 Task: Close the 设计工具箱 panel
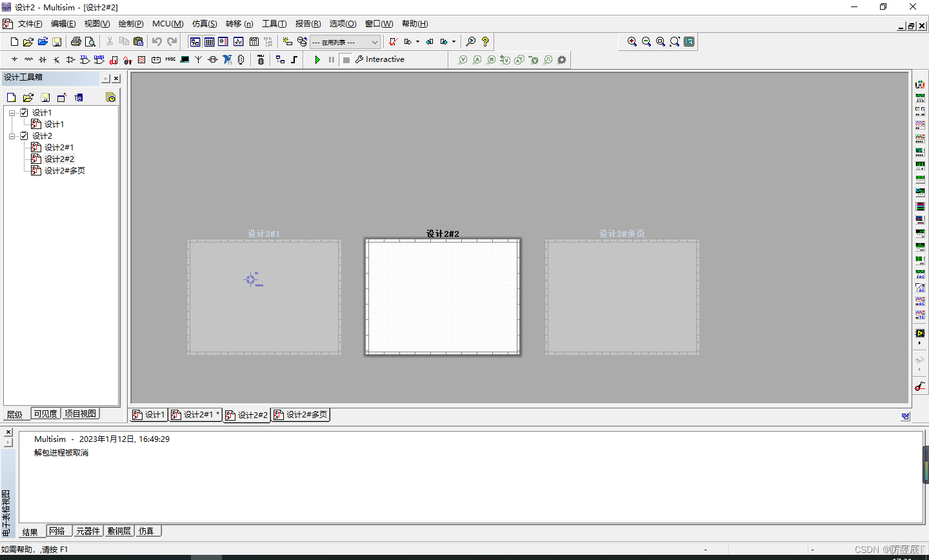116,78
